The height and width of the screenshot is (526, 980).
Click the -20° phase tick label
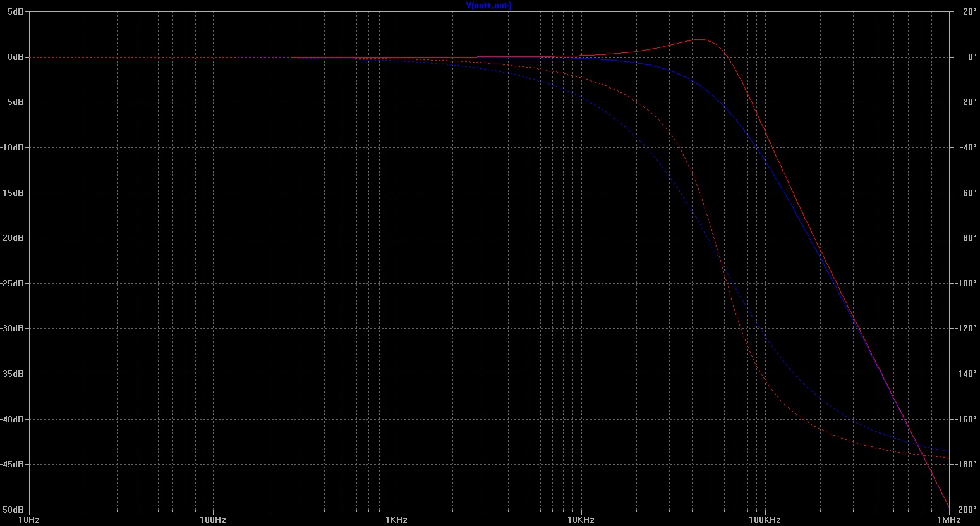point(968,102)
